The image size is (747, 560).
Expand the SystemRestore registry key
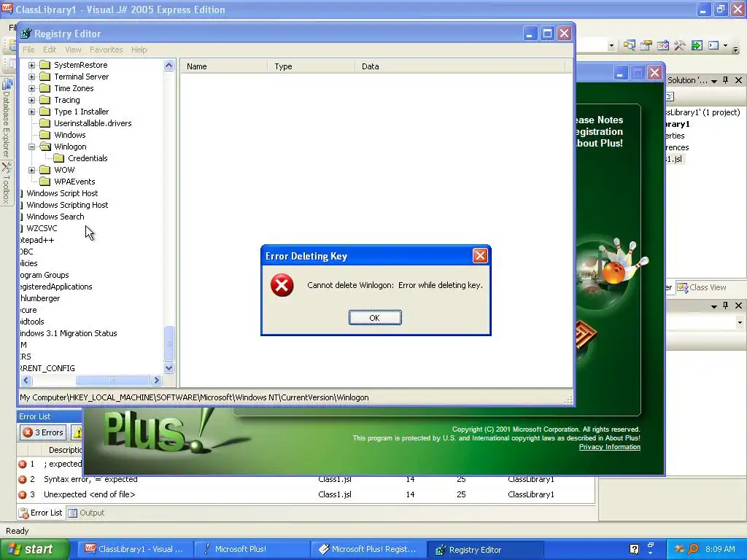31,65
